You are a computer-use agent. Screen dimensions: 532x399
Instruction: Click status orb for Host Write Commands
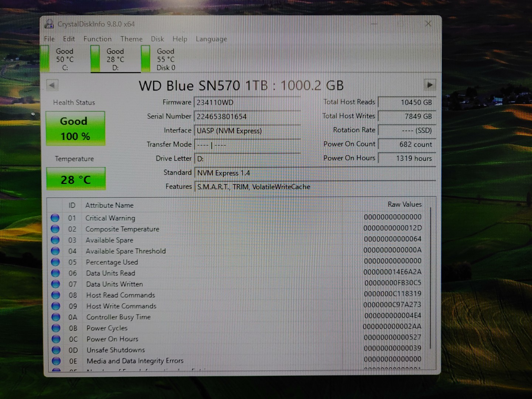[56, 306]
